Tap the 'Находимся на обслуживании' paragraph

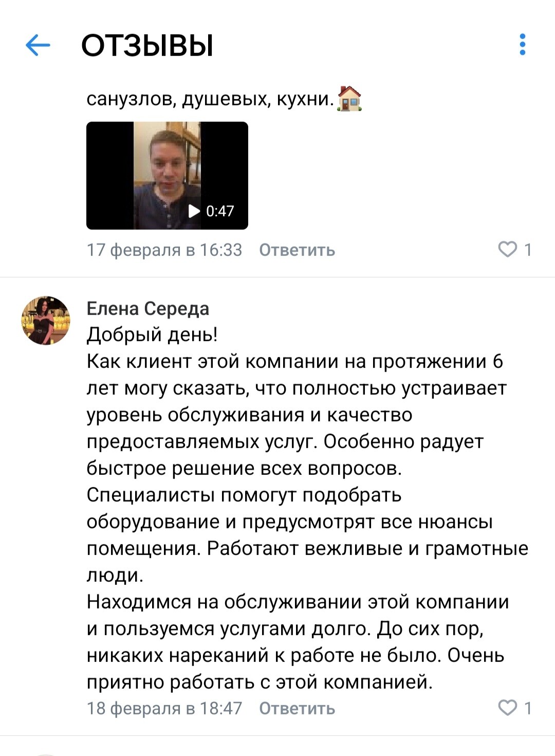298,641
